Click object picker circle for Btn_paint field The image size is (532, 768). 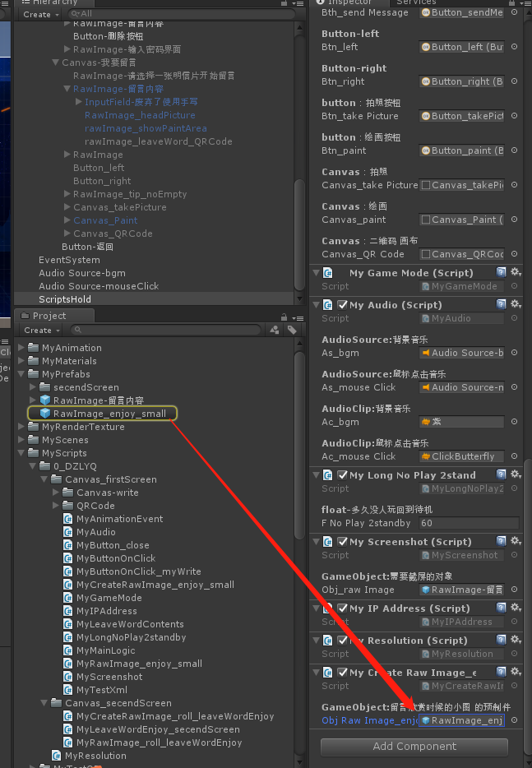[x=515, y=150]
